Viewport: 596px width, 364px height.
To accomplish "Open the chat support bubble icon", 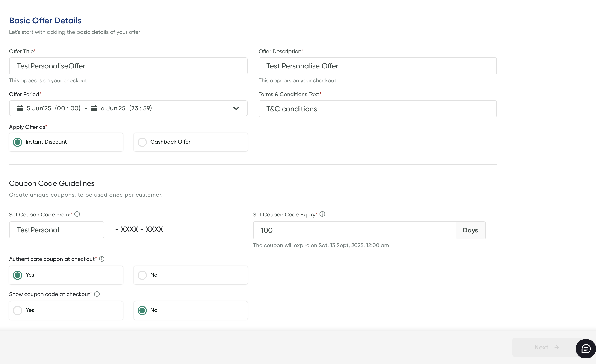I will pos(586,349).
